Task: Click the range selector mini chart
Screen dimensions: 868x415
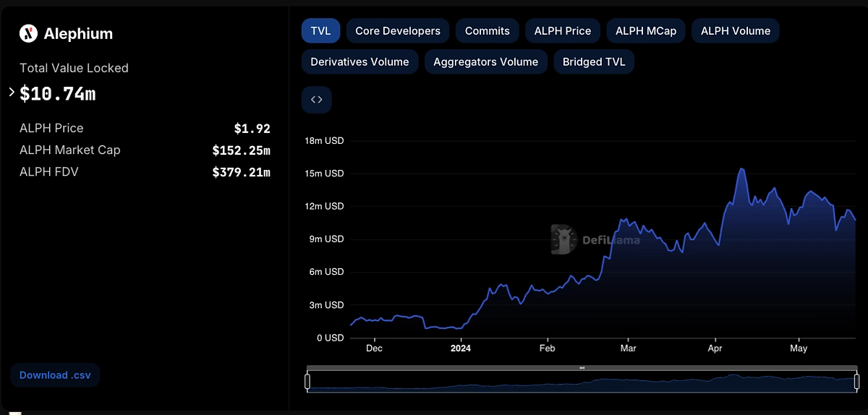Action: (x=582, y=381)
